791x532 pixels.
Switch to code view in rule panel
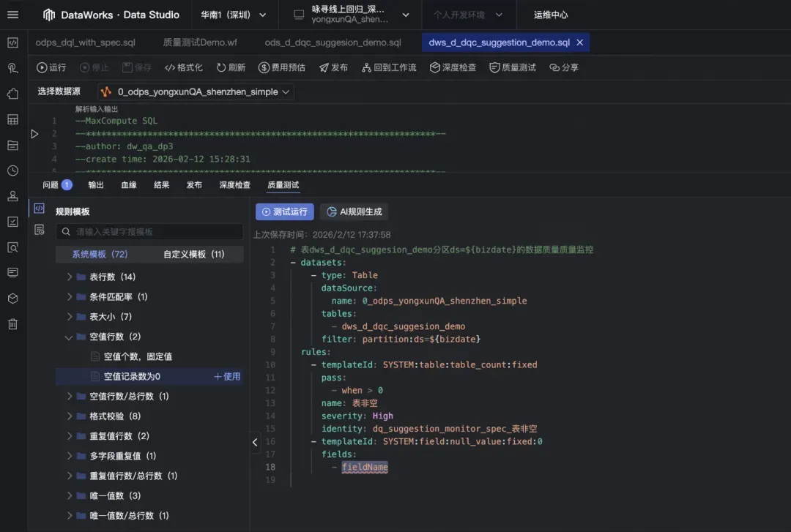(x=40, y=209)
